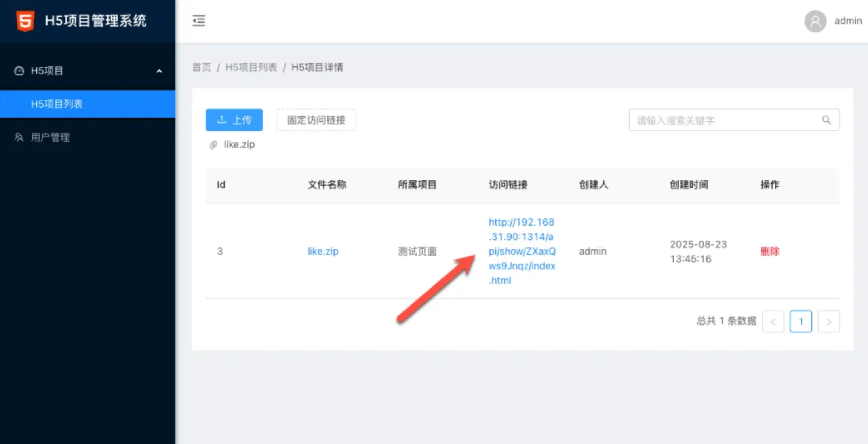Click the 固定访问链接 button
Viewport: 868px width, 444px height.
click(x=316, y=120)
